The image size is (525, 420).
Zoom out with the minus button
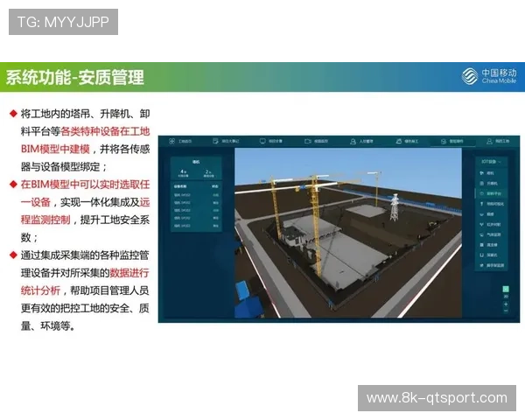pyautogui.click(x=506, y=311)
